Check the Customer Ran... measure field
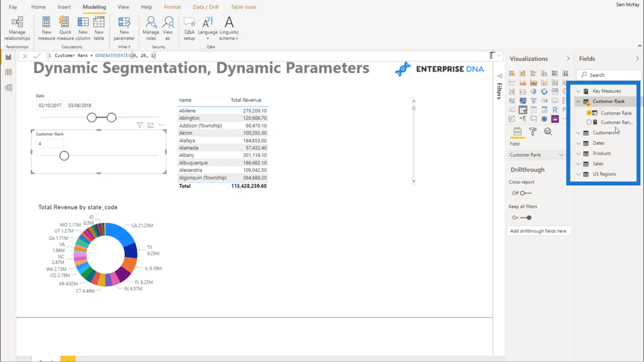Screen dimensions: 644x362 coord(589,122)
